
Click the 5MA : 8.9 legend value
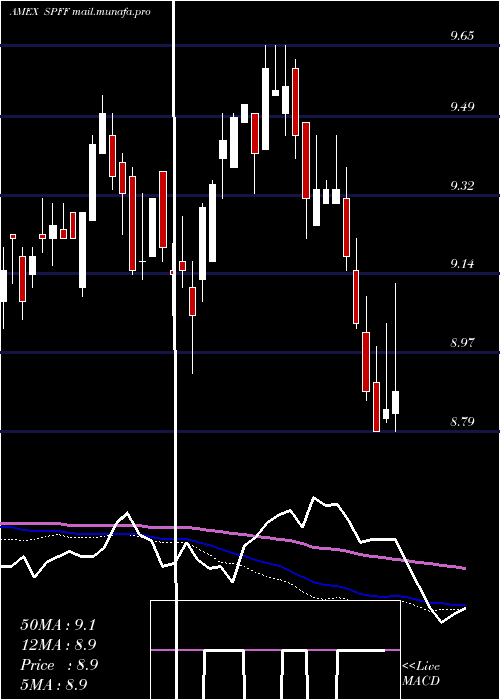pos(54,684)
